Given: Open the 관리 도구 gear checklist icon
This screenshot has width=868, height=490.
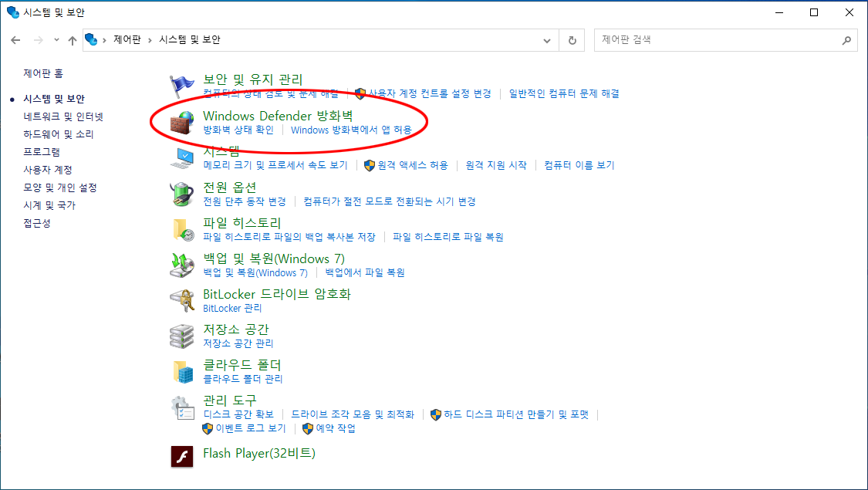Looking at the screenshot, I should 182,409.
